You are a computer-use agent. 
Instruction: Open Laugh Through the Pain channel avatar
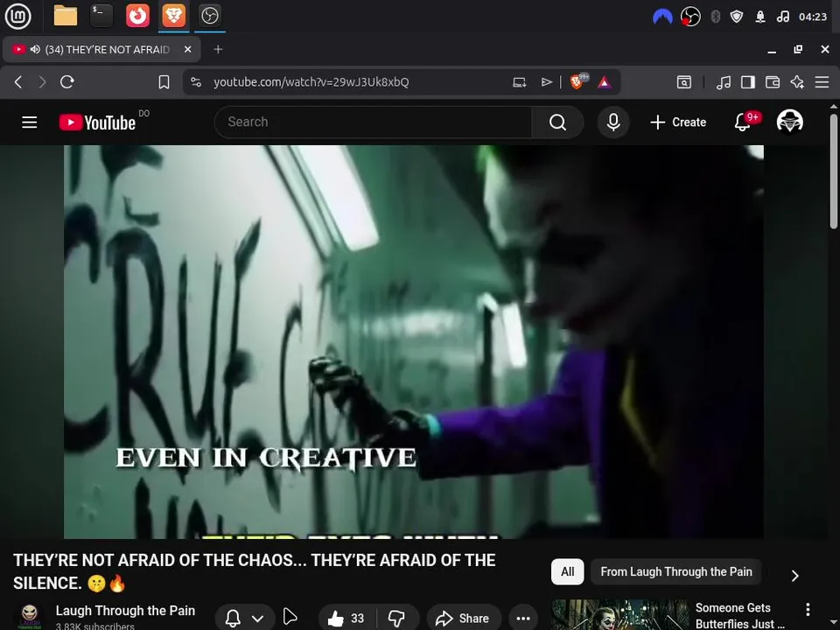point(30,616)
